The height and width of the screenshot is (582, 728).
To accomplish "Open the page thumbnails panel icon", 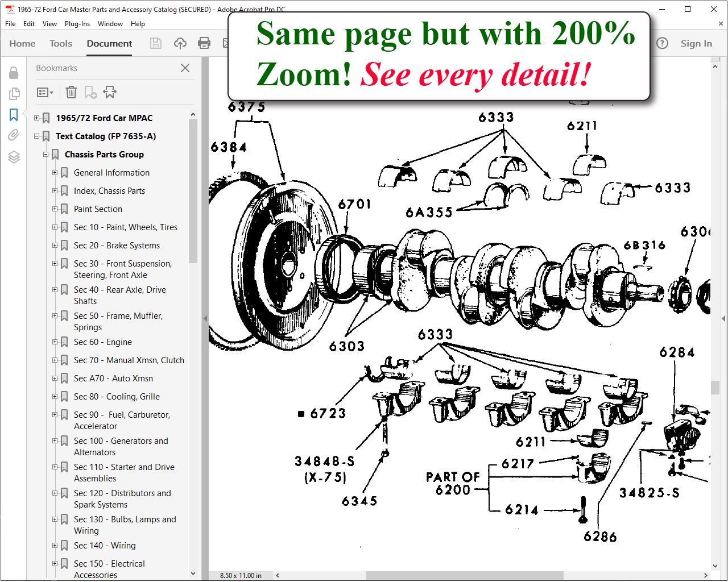I will 14,93.
